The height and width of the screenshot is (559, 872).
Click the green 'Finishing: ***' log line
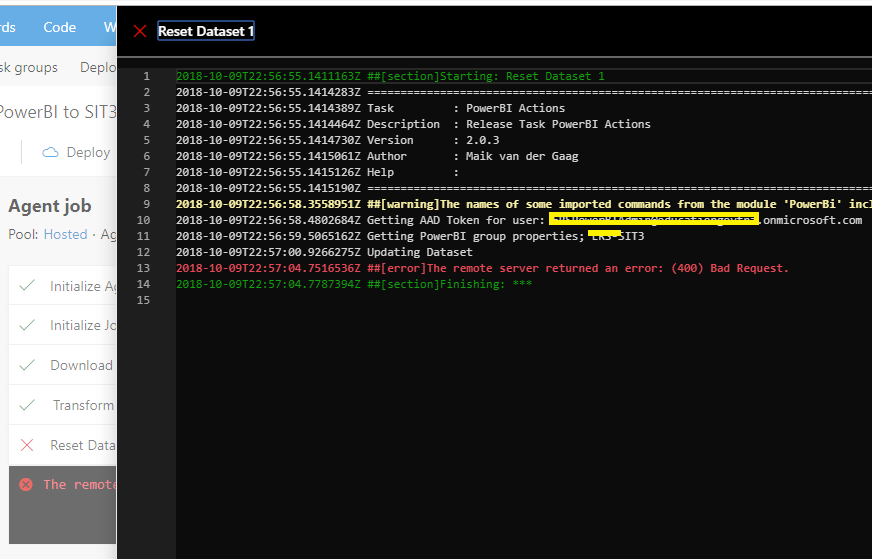click(x=354, y=284)
